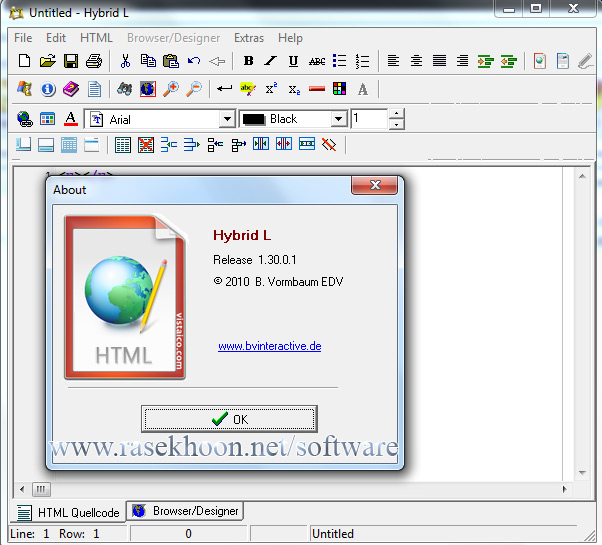Apply bold formatting with the B icon
Viewport: 602px width, 545px height.
[248, 61]
